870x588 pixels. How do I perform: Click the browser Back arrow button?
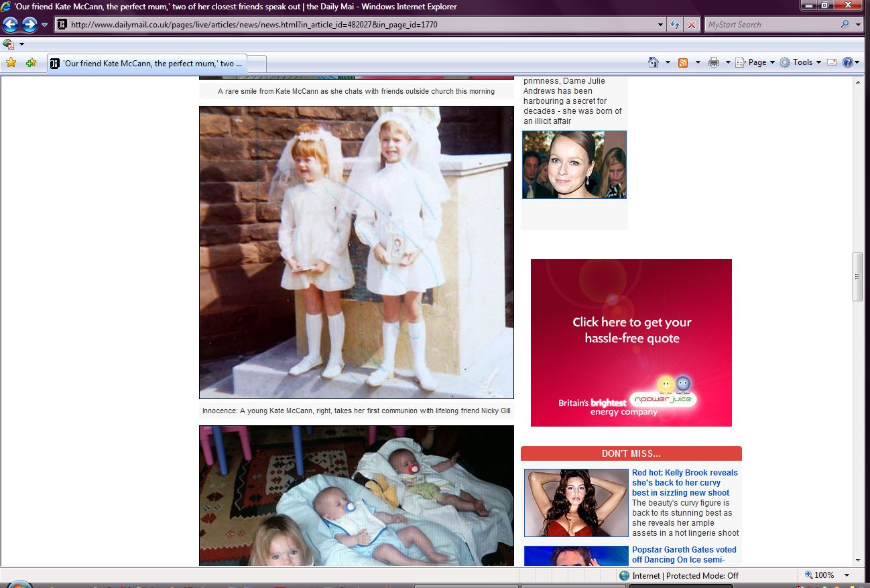(11, 25)
